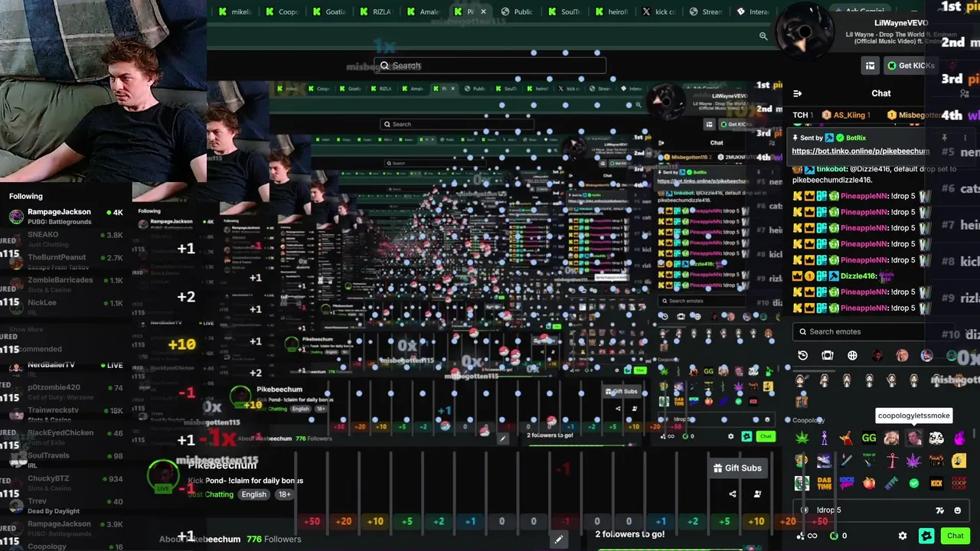Pick the DAB TIME emote
Image resolution: width=980 pixels, height=551 pixels.
pyautogui.click(x=824, y=483)
